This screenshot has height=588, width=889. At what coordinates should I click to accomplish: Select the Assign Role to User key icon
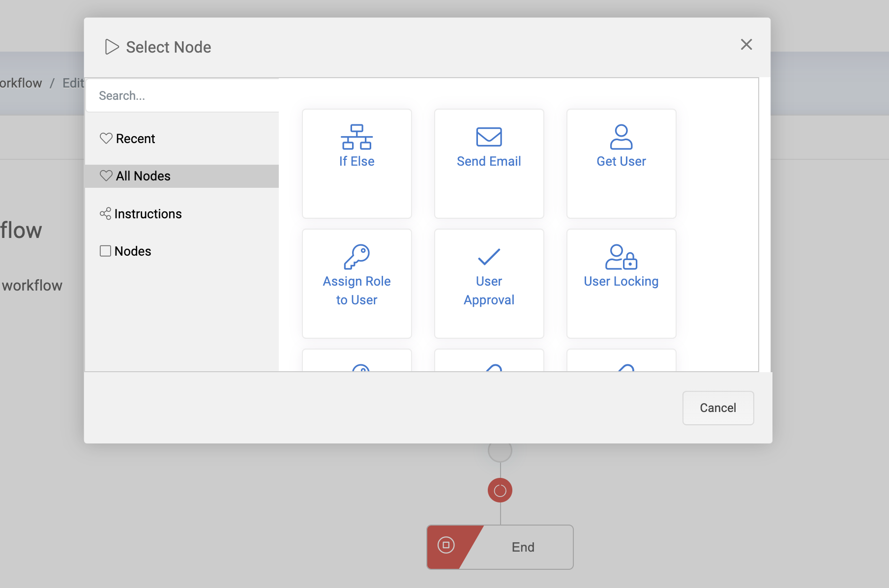(x=356, y=257)
